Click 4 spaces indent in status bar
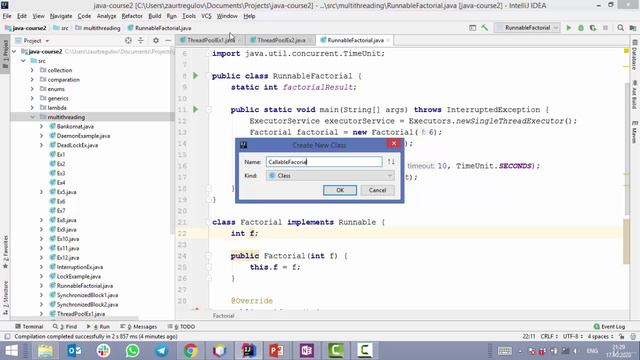This screenshot has height=360, width=640. pyautogui.click(x=600, y=336)
